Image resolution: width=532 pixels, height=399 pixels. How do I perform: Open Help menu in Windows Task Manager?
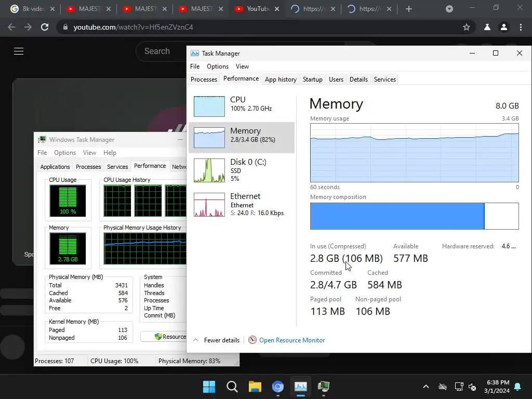click(110, 153)
